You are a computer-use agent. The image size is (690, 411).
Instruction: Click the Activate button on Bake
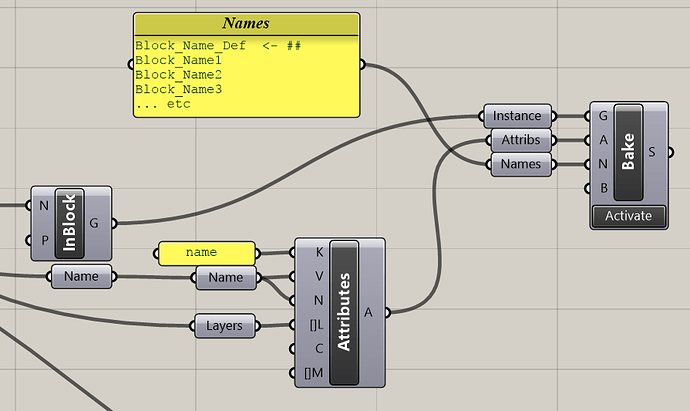tap(628, 216)
